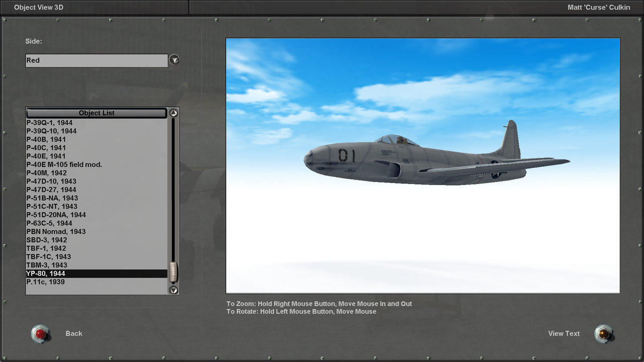644x362 pixels.
Task: Choose PBN Nomad, 1943 aircraft
Action: pyautogui.click(x=75, y=231)
